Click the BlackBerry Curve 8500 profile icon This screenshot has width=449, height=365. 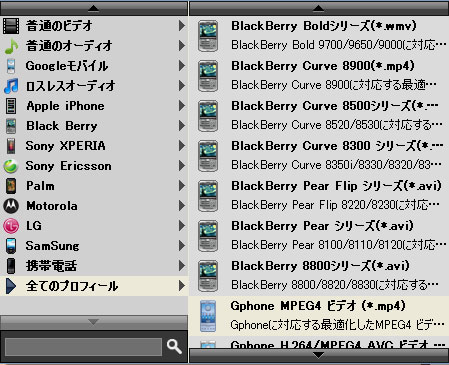[x=208, y=116]
